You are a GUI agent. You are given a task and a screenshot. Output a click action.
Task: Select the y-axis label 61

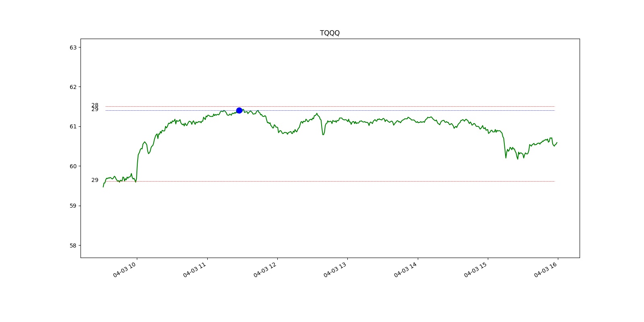pos(73,126)
